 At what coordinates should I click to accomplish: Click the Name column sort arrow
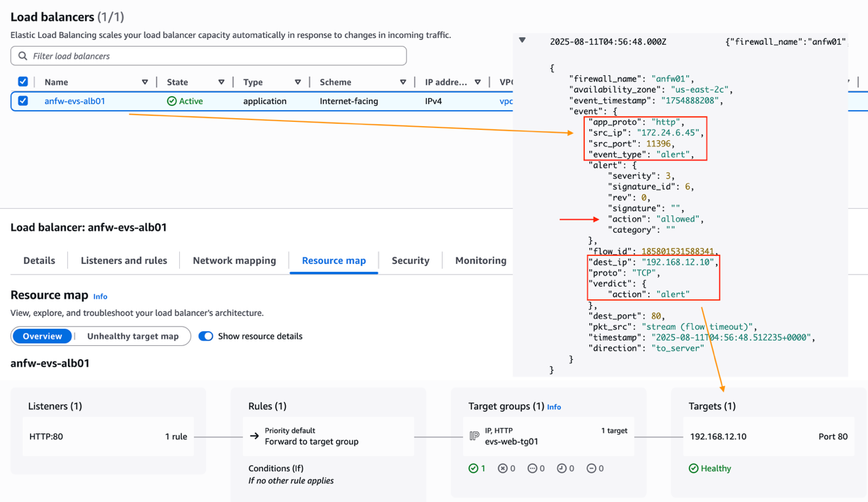(x=145, y=82)
